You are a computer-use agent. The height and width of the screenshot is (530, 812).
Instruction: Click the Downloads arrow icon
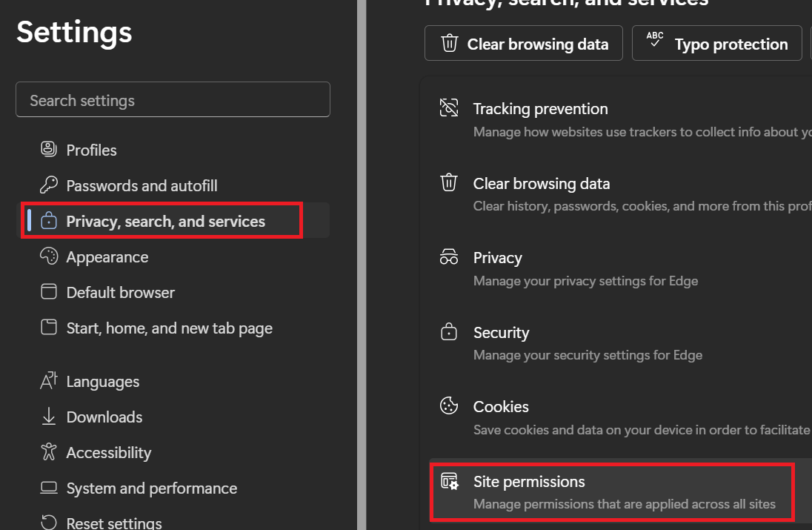point(49,417)
